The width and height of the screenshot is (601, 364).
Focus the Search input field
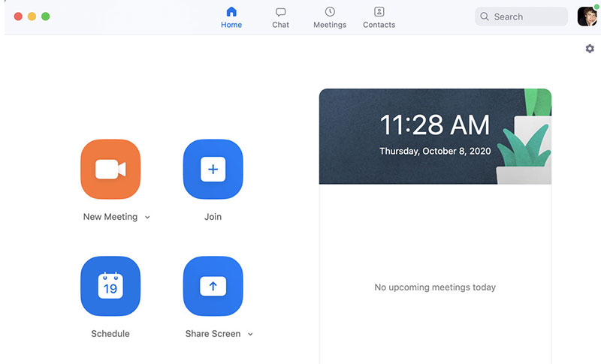click(x=521, y=17)
